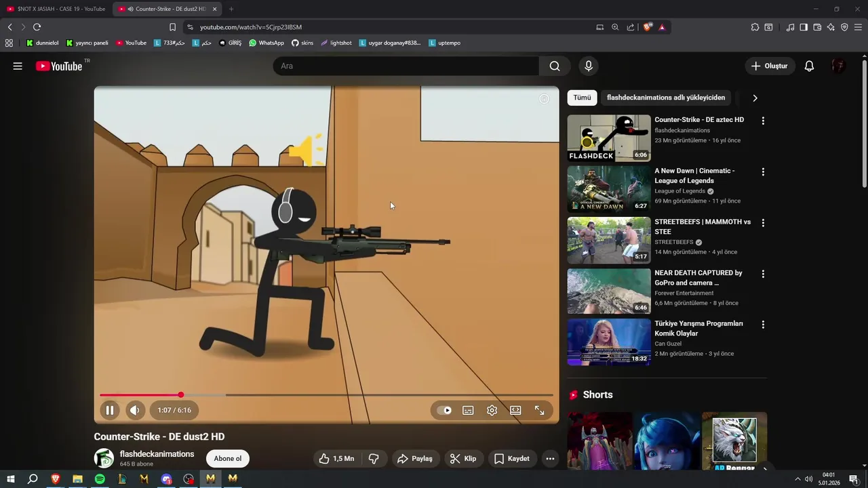Enter fullscreen mode
The width and height of the screenshot is (868, 488).
coord(539,410)
